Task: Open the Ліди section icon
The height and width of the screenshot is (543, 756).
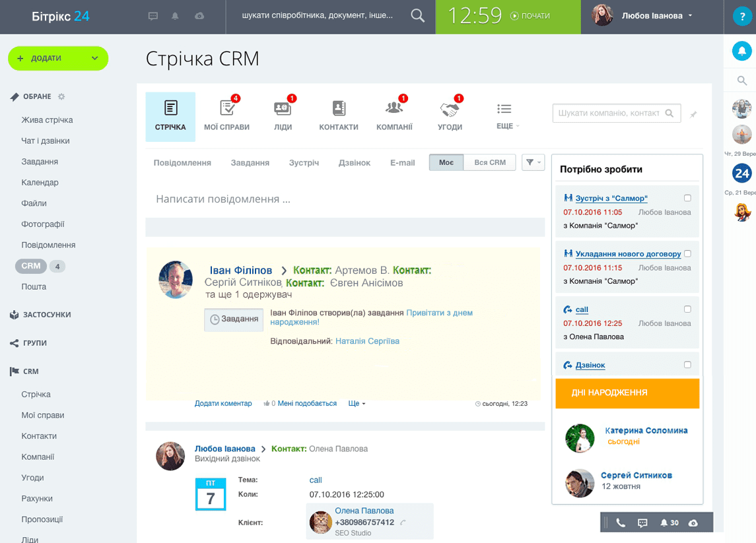Action: click(283, 109)
